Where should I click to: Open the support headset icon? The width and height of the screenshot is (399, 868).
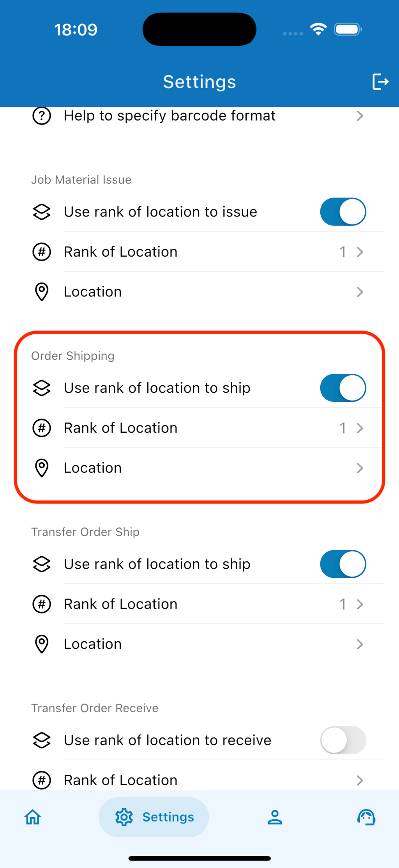(x=366, y=817)
